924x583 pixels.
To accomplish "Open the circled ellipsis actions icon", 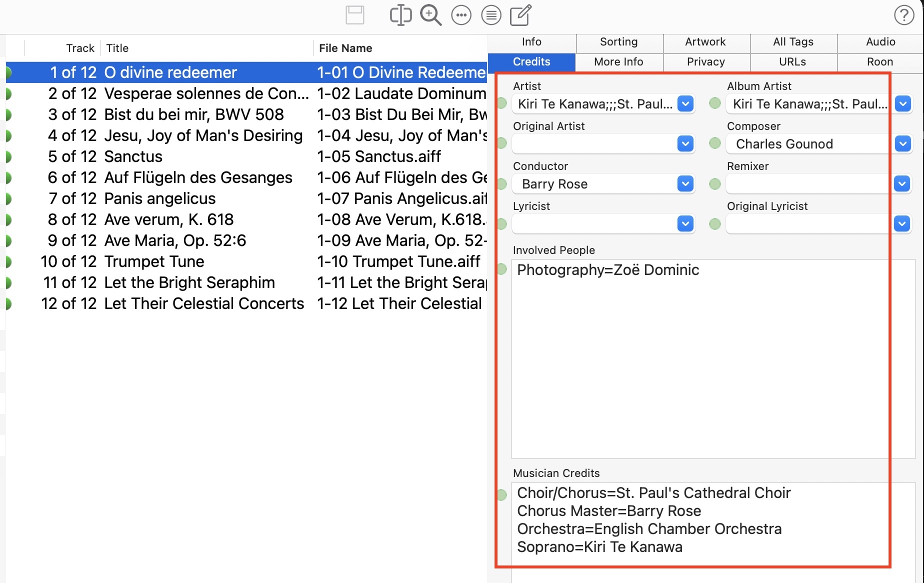I will (x=461, y=15).
